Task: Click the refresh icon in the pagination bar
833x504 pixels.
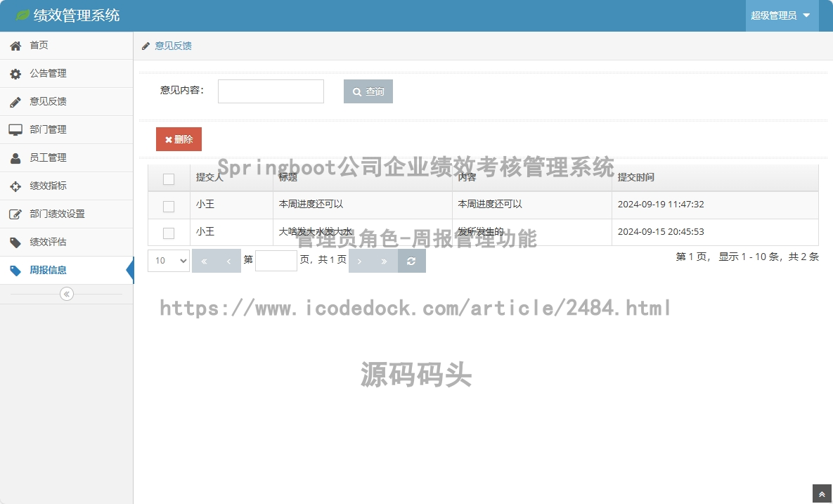Action: pos(411,261)
